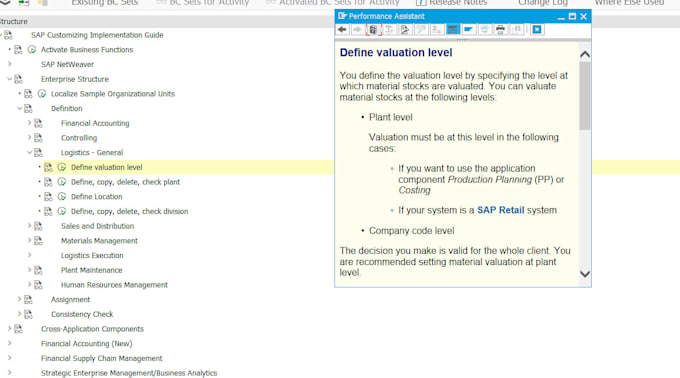Select the Human Resources Management entry
This screenshot has height=378, width=680.
tap(114, 285)
